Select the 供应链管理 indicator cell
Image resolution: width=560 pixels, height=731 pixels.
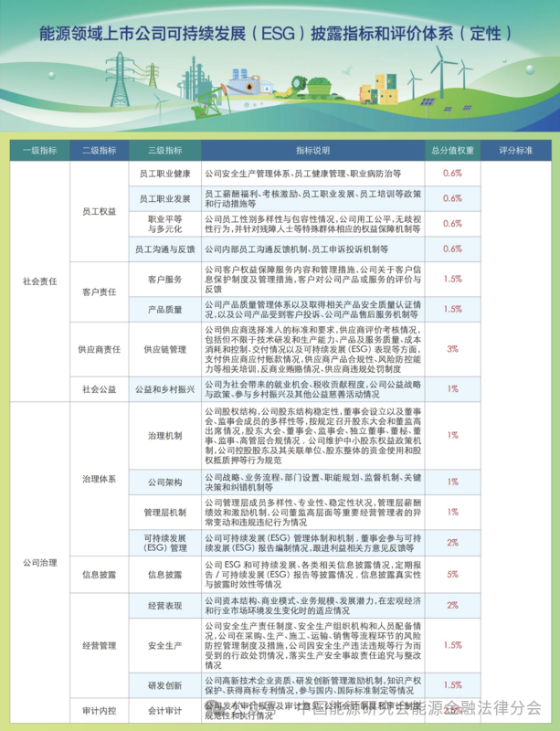pos(165,349)
